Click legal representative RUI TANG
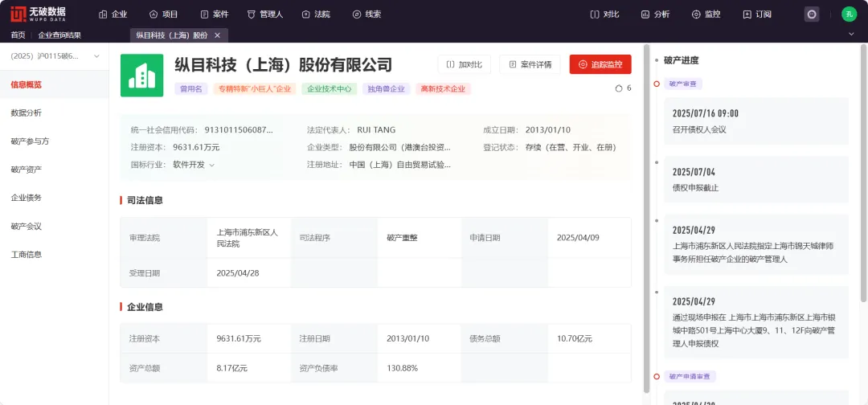 click(x=376, y=130)
